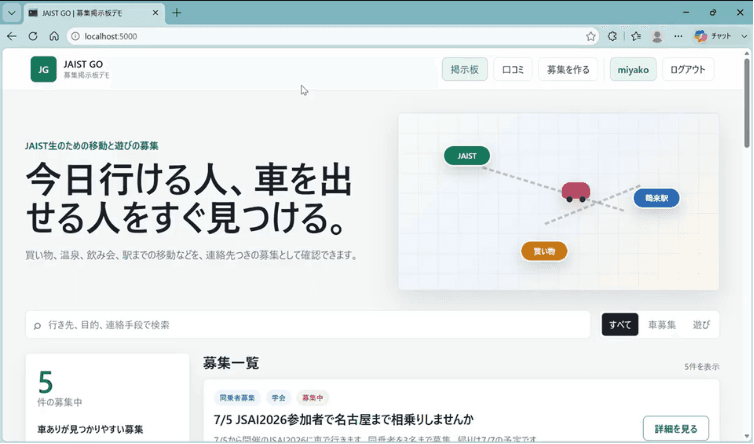
Task: Open the favorites list icon
Action: (x=636, y=36)
